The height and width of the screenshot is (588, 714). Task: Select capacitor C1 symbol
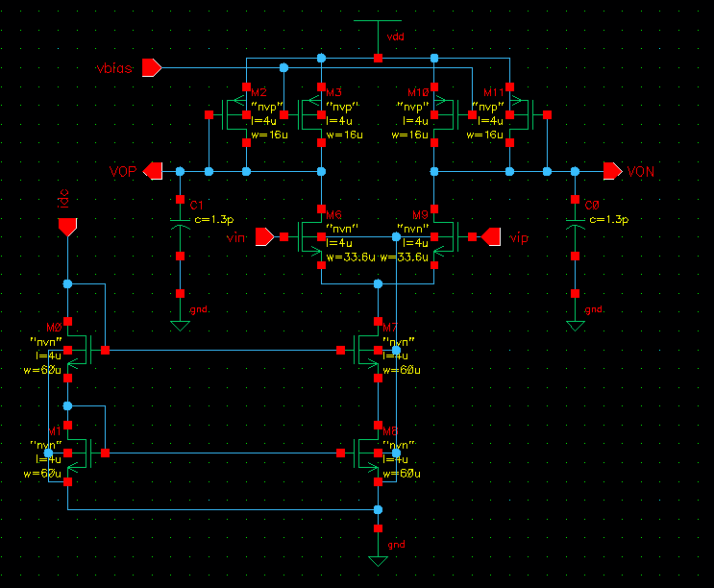(181, 223)
